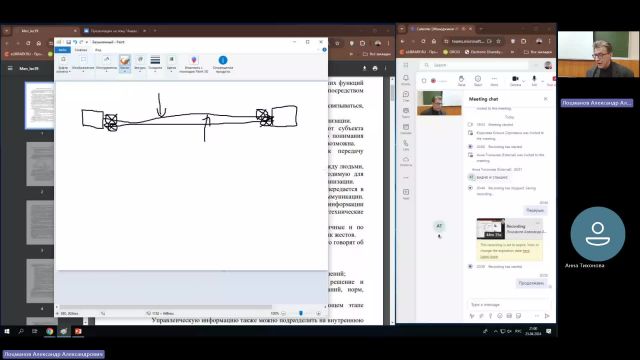The image size is (640, 360).
Task: Expand Clipboard dropdown in Paint ribbon
Action: click(63, 64)
